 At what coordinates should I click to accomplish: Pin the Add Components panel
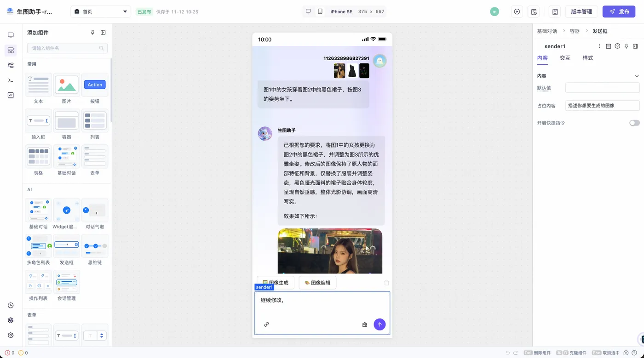(x=92, y=33)
